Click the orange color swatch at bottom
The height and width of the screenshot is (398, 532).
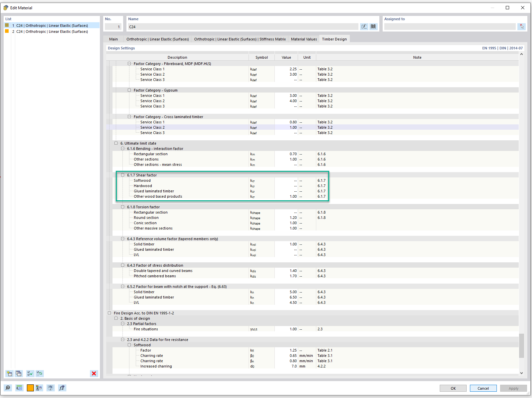(x=30, y=388)
